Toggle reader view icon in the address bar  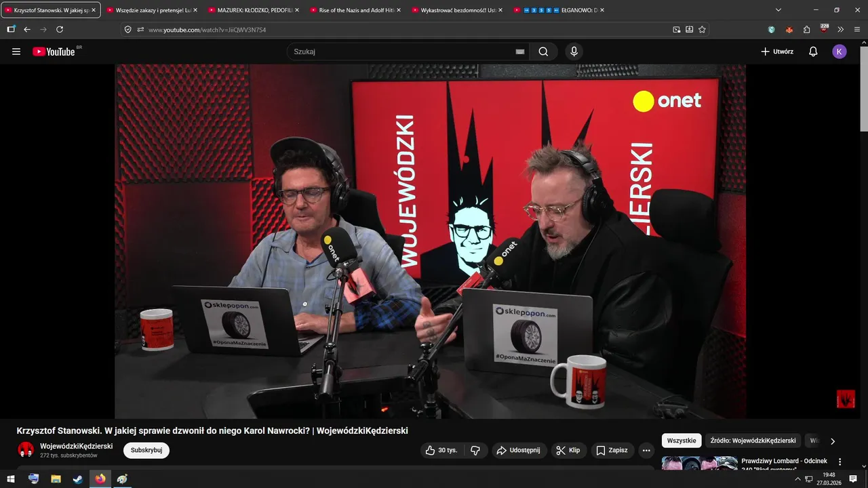click(690, 29)
